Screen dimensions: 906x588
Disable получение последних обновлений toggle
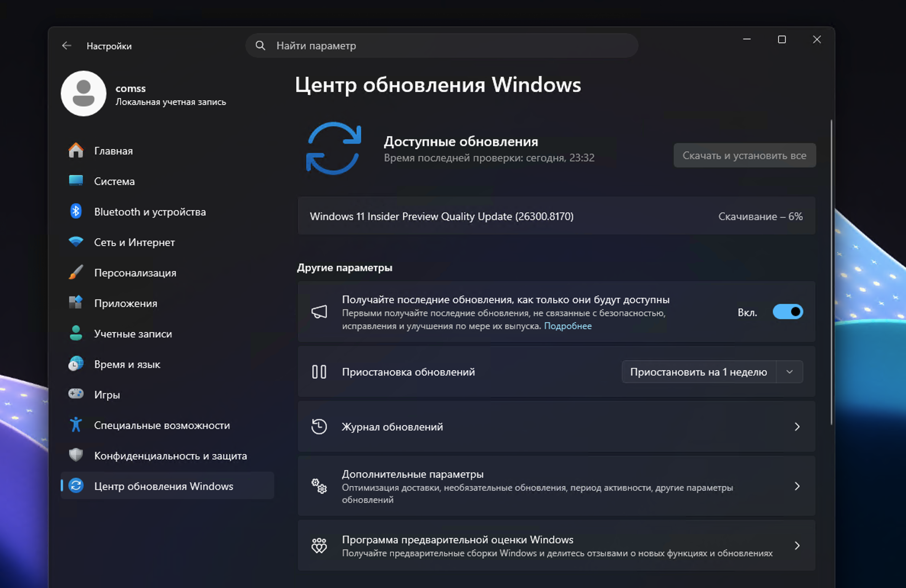pos(787,312)
